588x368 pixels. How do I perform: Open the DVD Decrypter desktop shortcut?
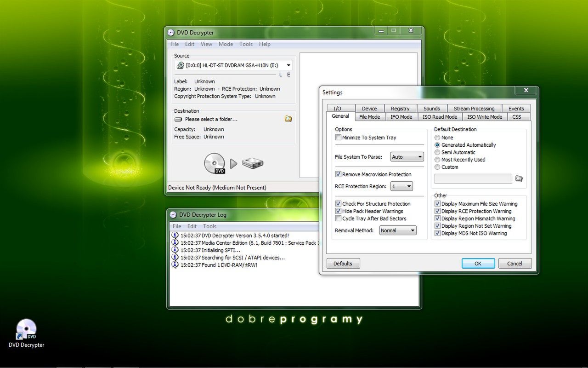26,333
